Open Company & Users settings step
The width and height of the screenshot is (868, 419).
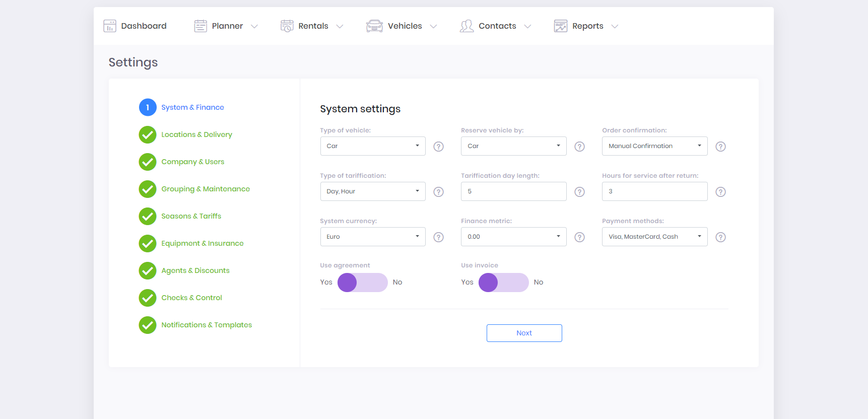(x=192, y=162)
